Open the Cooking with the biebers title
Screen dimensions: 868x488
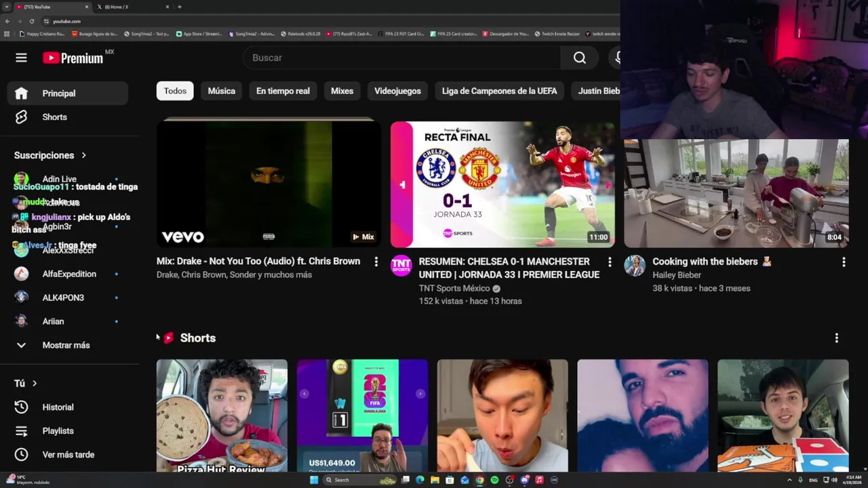point(712,261)
